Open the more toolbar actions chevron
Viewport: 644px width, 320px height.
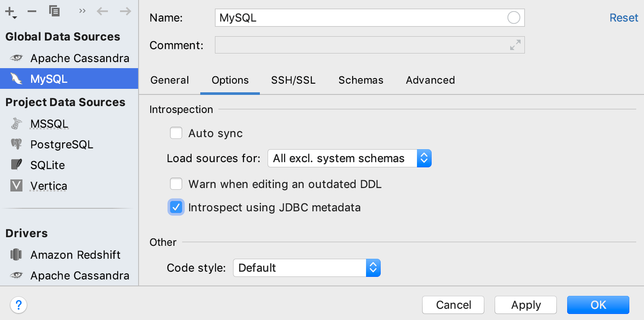82,11
